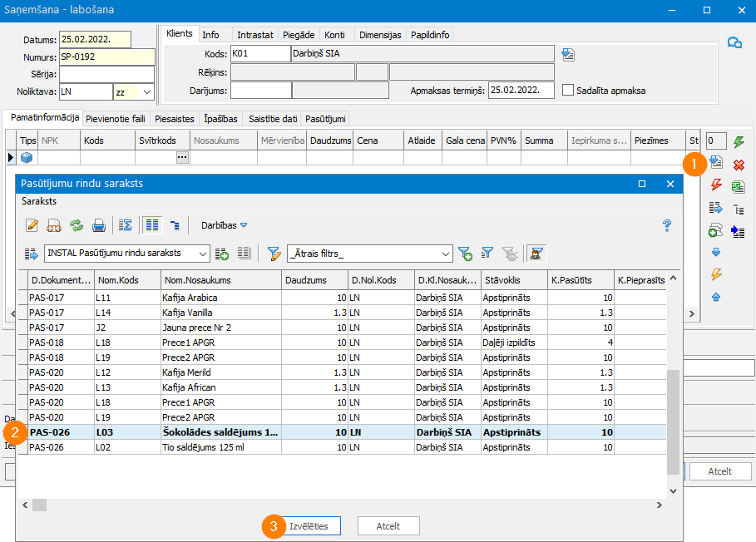Click the green refresh arrows icon

click(77, 224)
